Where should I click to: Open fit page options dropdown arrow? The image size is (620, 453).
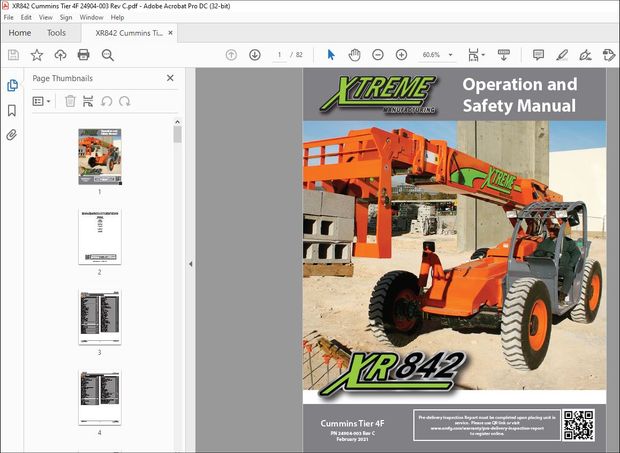point(484,55)
